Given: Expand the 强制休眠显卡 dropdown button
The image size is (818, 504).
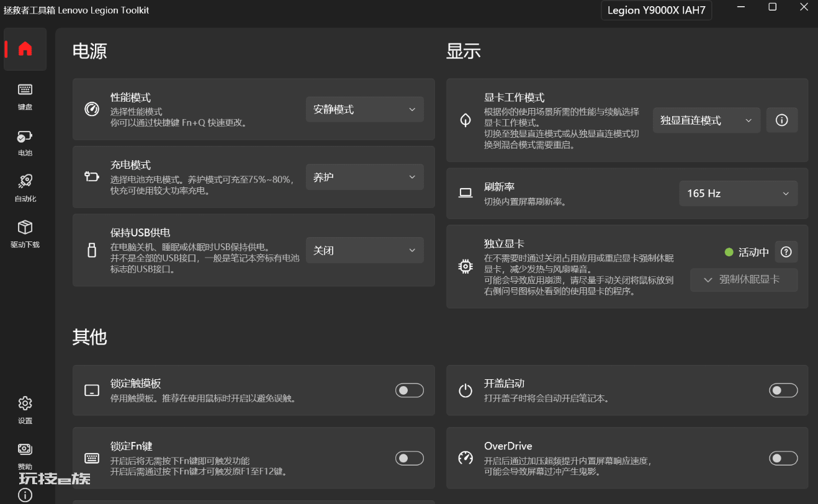Looking at the screenshot, I should [x=744, y=280].
